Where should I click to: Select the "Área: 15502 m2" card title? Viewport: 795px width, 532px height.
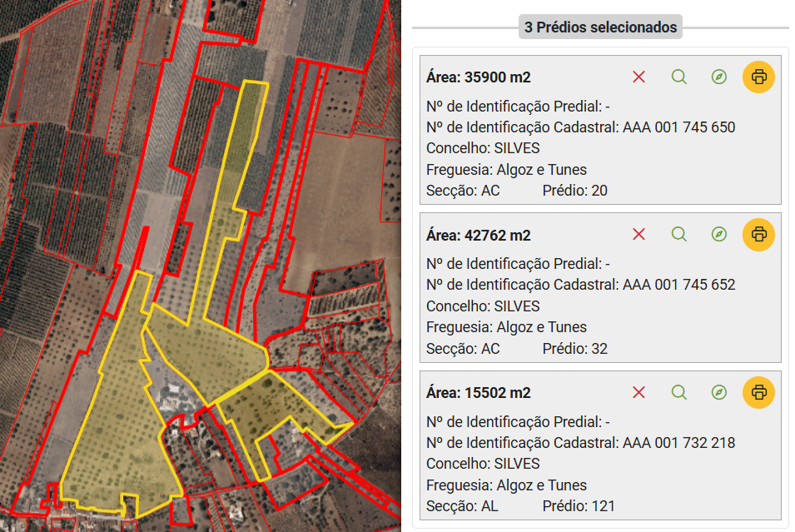coord(478,393)
